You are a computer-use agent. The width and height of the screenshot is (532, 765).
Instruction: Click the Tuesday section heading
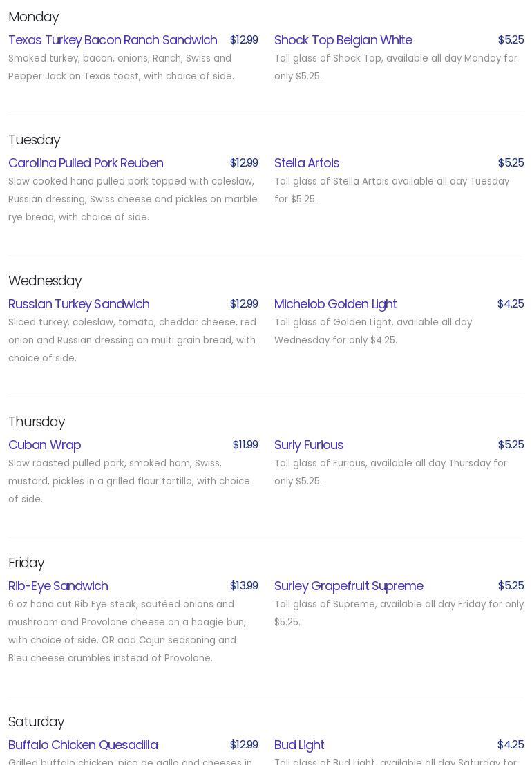35,140
